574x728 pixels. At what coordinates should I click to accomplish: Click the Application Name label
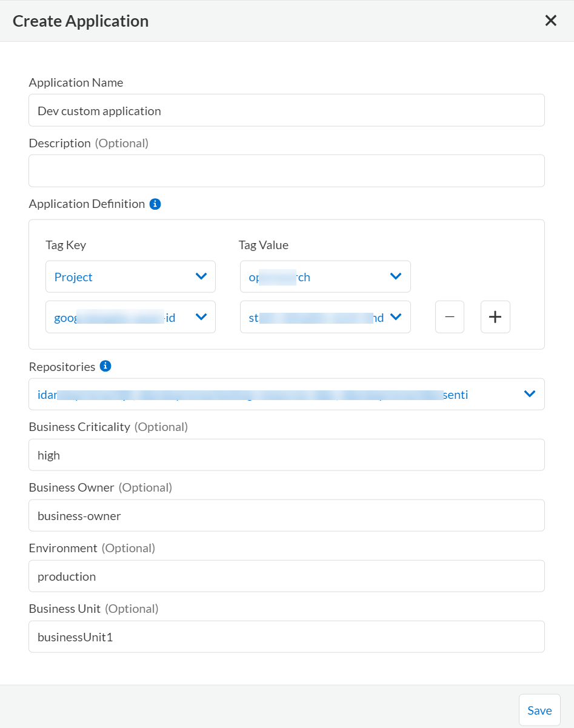(x=76, y=83)
